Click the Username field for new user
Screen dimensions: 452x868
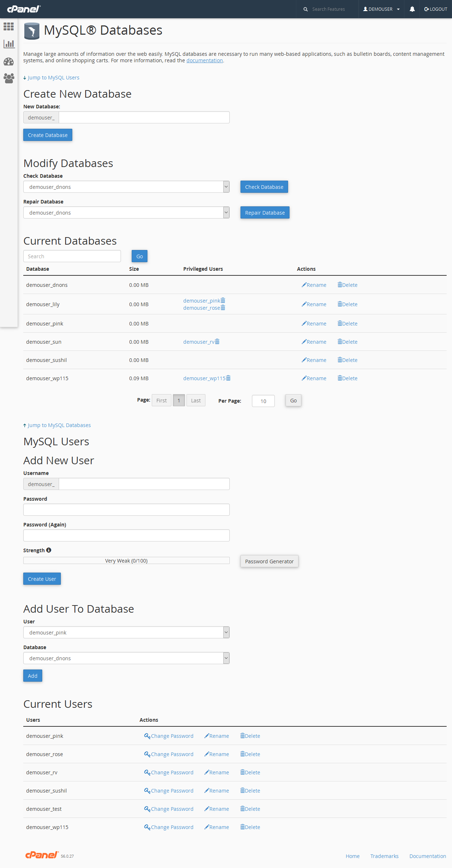point(144,484)
